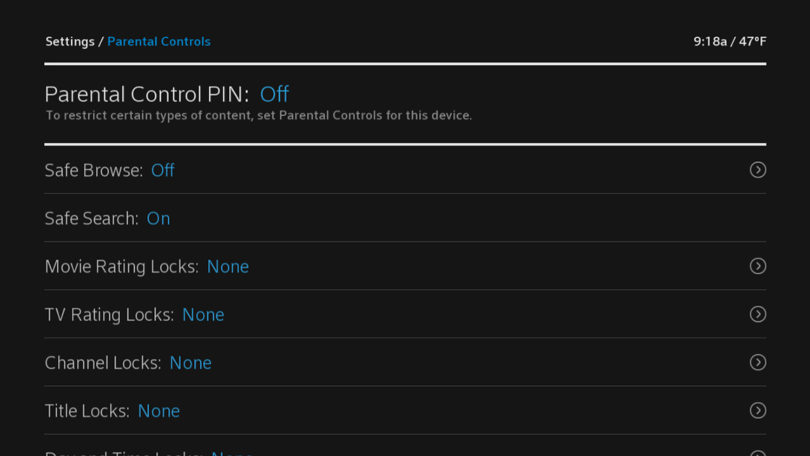
Task: Toggle the Parental Control PIN Off value
Action: (274, 94)
